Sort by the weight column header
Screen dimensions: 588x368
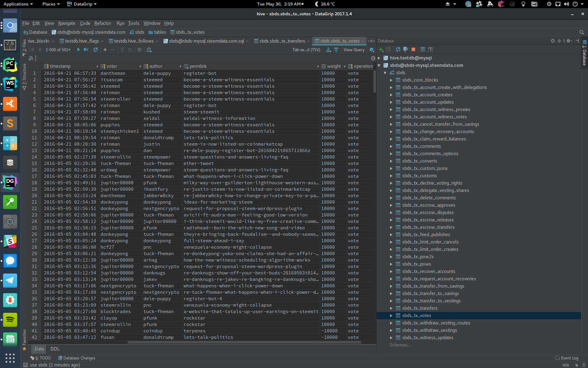334,66
